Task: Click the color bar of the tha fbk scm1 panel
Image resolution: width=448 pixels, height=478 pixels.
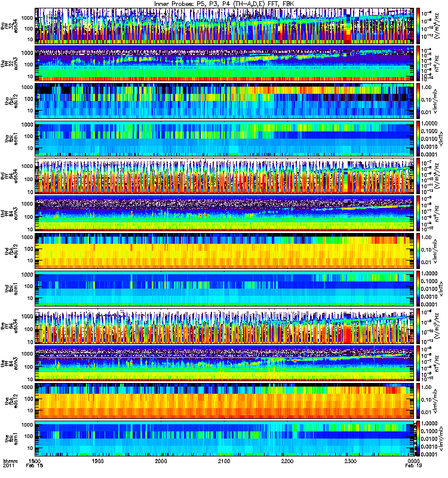Action: coord(419,139)
